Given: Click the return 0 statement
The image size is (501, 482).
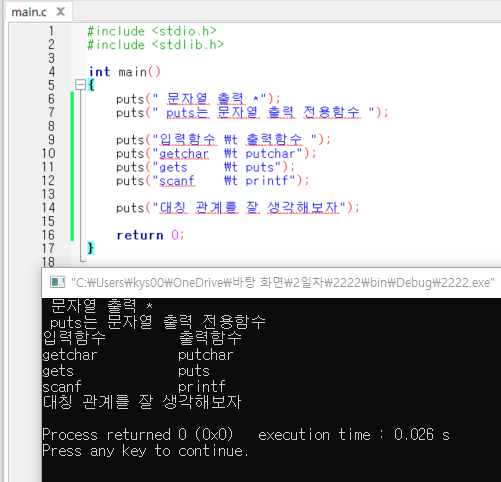Looking at the screenshot, I should click(150, 235).
